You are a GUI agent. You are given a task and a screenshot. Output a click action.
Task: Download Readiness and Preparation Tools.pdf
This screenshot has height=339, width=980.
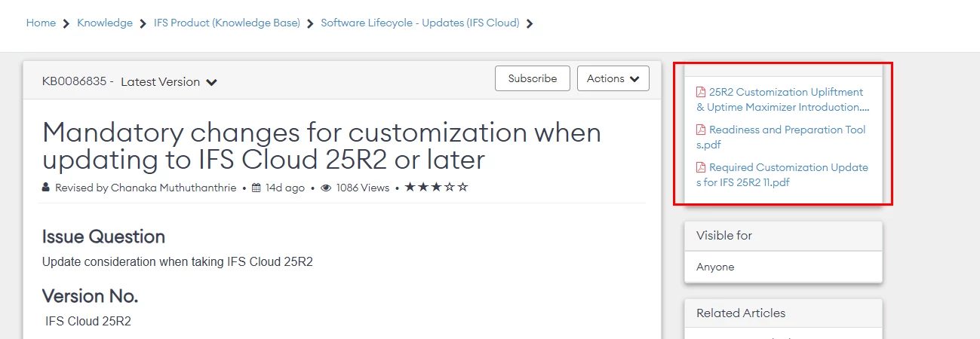click(781, 137)
